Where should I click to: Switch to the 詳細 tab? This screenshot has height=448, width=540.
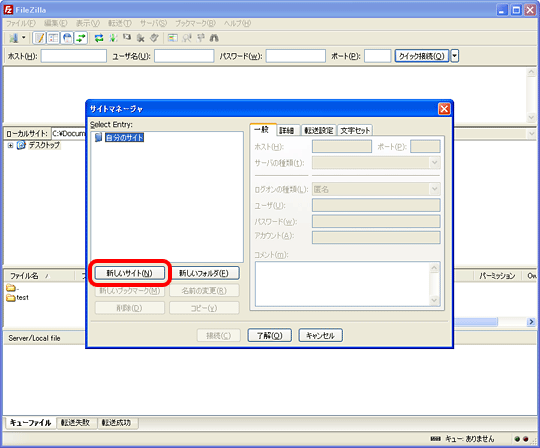(x=287, y=130)
